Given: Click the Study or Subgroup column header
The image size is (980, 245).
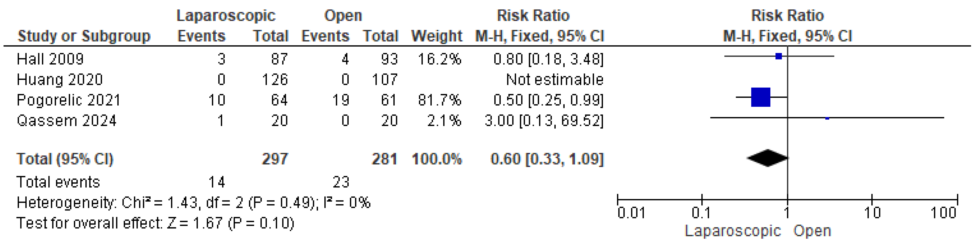Looking at the screenshot, I should pyautogui.click(x=84, y=36).
